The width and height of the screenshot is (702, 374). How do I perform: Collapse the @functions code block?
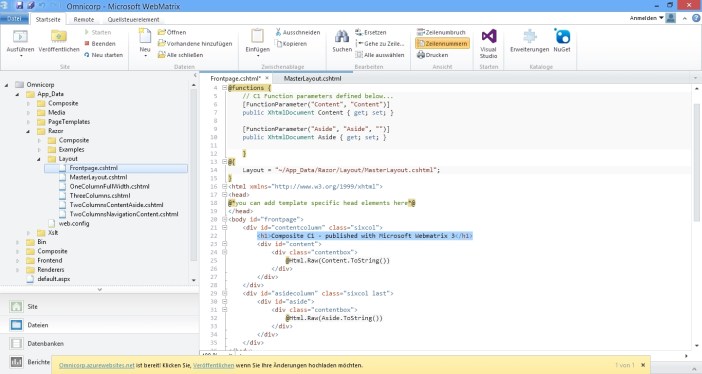point(224,88)
